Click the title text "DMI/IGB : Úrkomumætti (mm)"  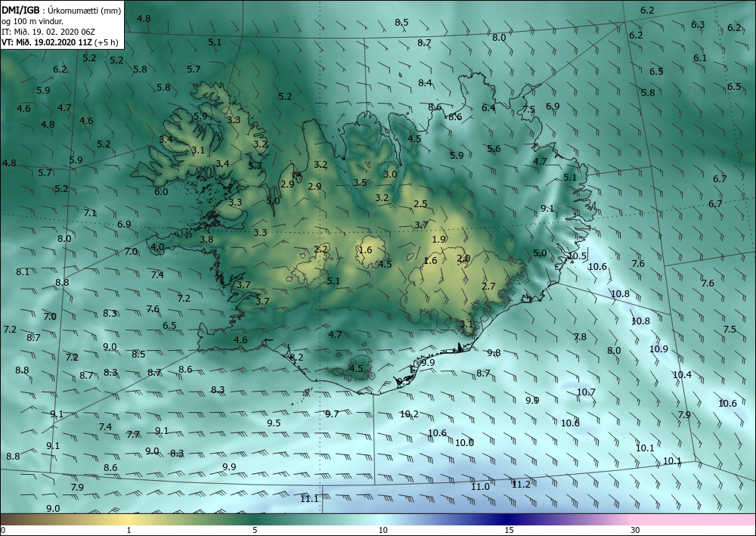[60, 10]
